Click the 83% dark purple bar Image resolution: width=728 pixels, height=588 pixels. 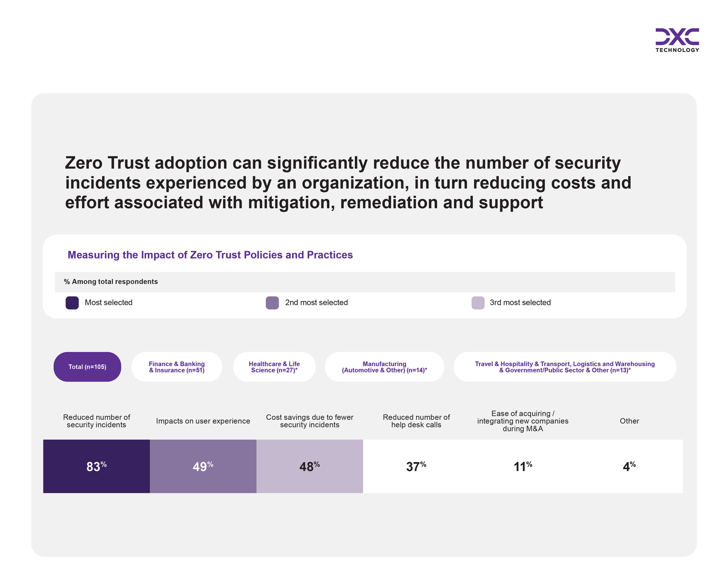[x=97, y=466]
